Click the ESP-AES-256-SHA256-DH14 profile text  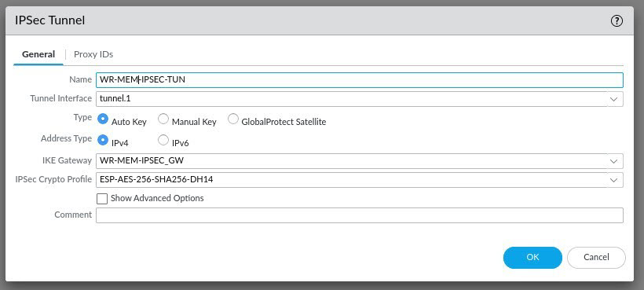click(156, 179)
